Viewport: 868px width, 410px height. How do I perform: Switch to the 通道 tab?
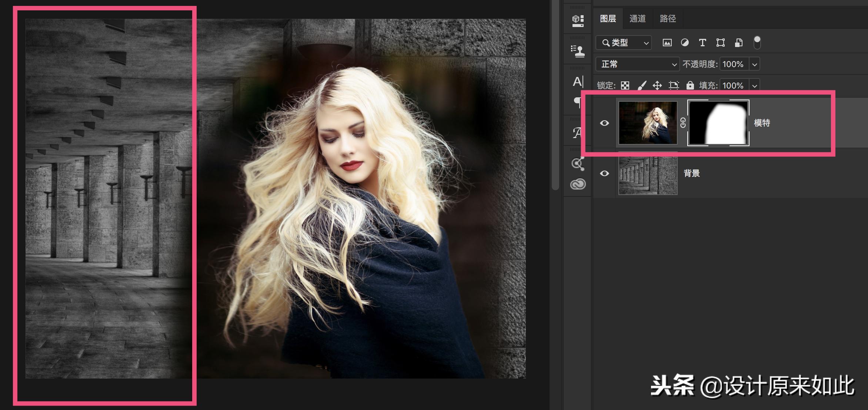[x=637, y=19]
